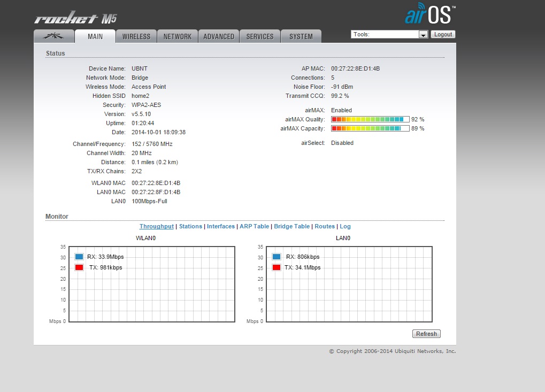Click the Refresh button

pos(426,334)
